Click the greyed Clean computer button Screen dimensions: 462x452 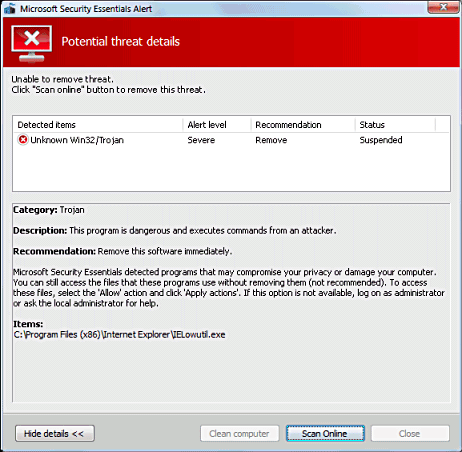(x=239, y=433)
